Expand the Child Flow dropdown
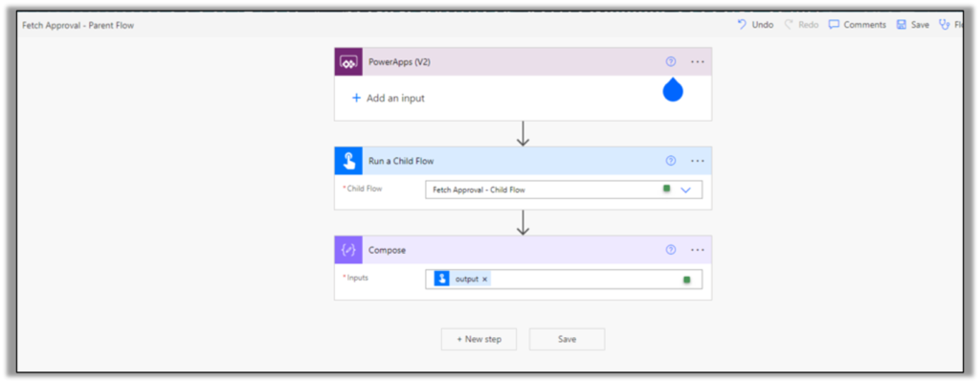980x383 pixels. [x=685, y=190]
